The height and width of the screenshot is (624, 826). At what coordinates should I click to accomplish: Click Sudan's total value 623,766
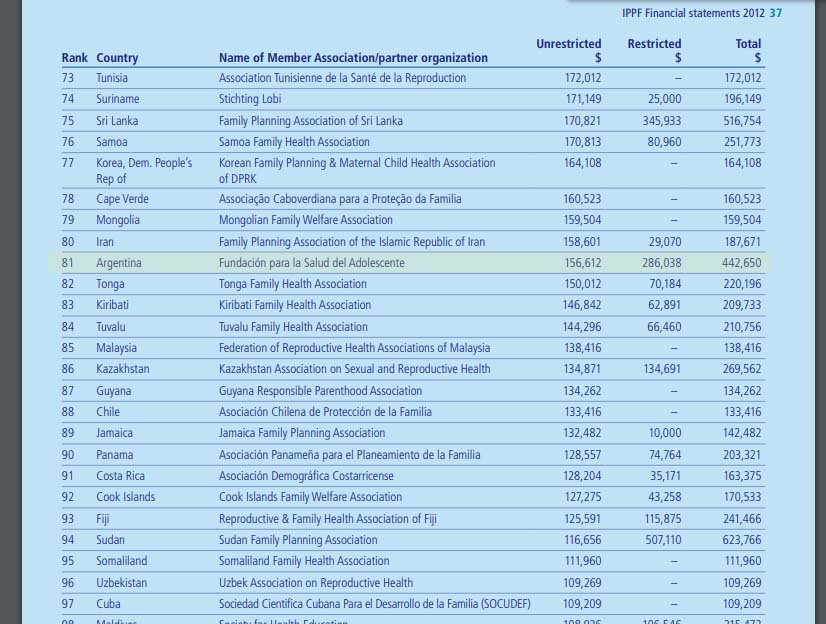coord(741,540)
